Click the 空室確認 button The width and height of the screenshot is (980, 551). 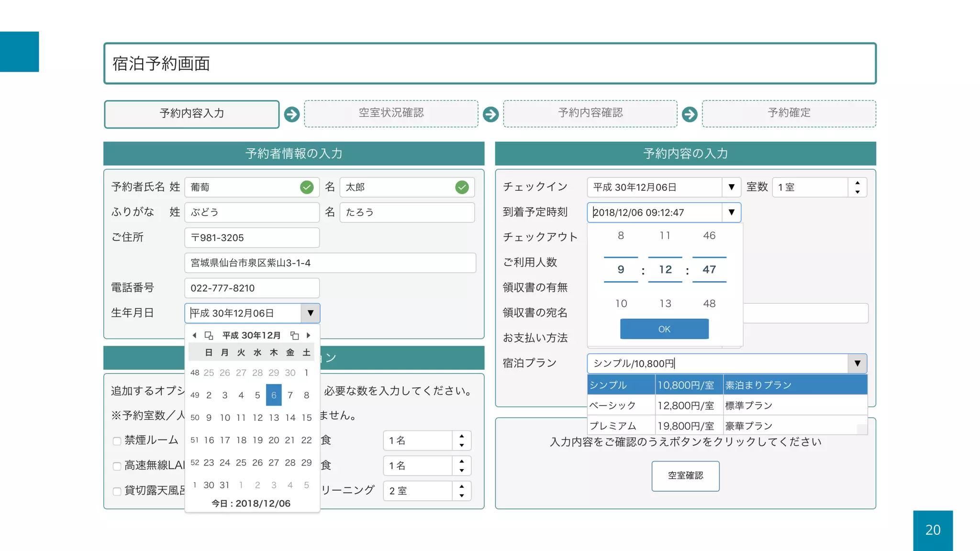(x=685, y=476)
